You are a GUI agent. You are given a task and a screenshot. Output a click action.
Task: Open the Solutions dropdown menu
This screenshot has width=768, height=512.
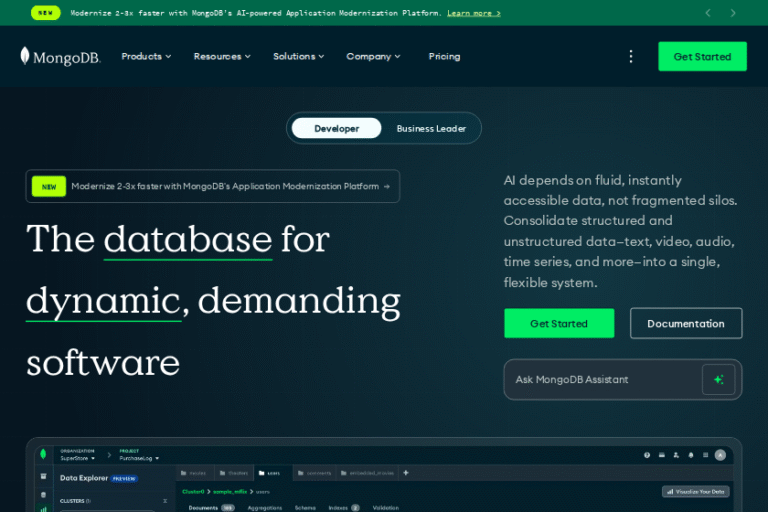point(299,57)
